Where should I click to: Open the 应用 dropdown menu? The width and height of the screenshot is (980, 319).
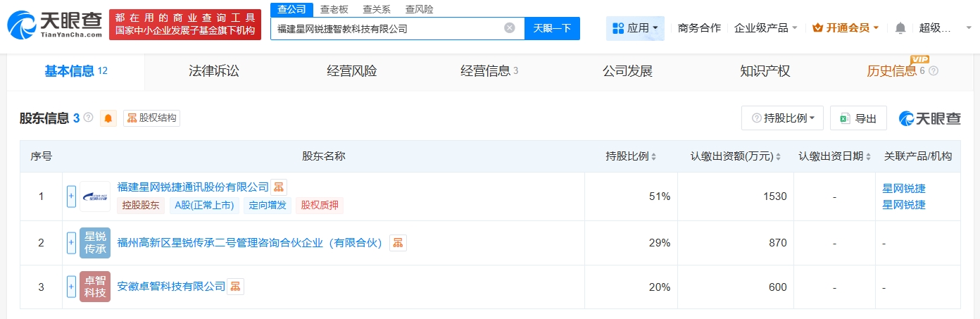pyautogui.click(x=635, y=28)
